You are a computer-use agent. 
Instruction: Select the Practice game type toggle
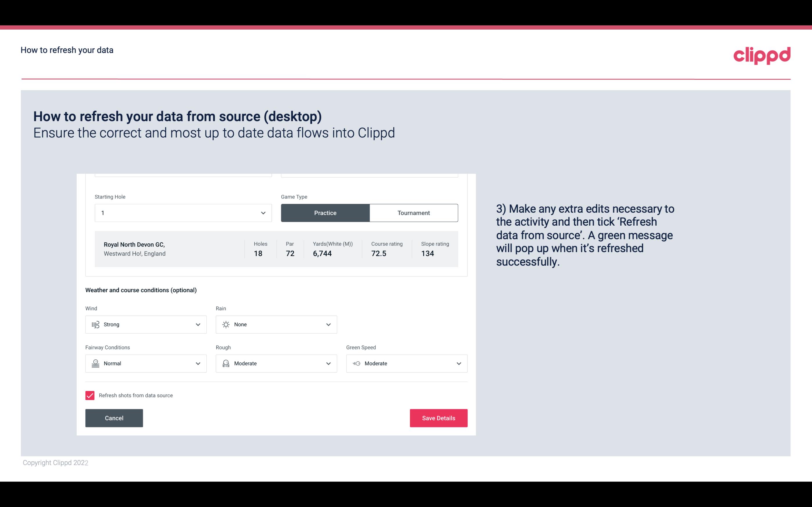coord(325,213)
